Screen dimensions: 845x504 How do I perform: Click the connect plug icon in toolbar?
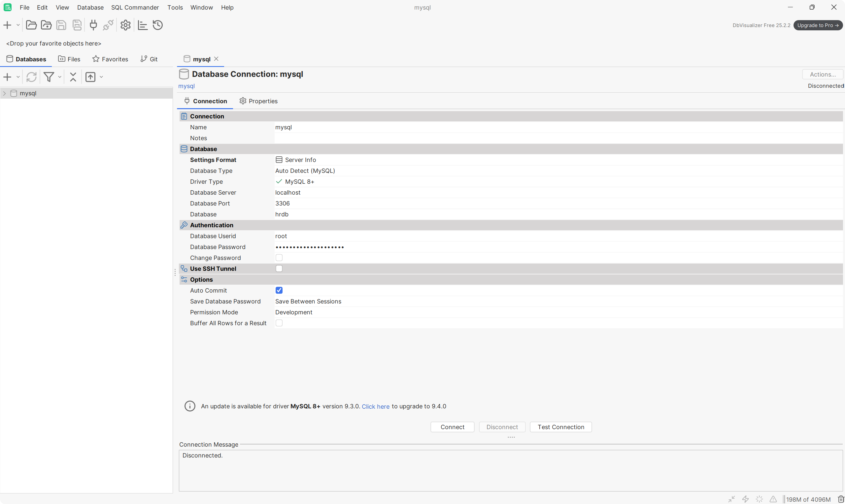(93, 25)
